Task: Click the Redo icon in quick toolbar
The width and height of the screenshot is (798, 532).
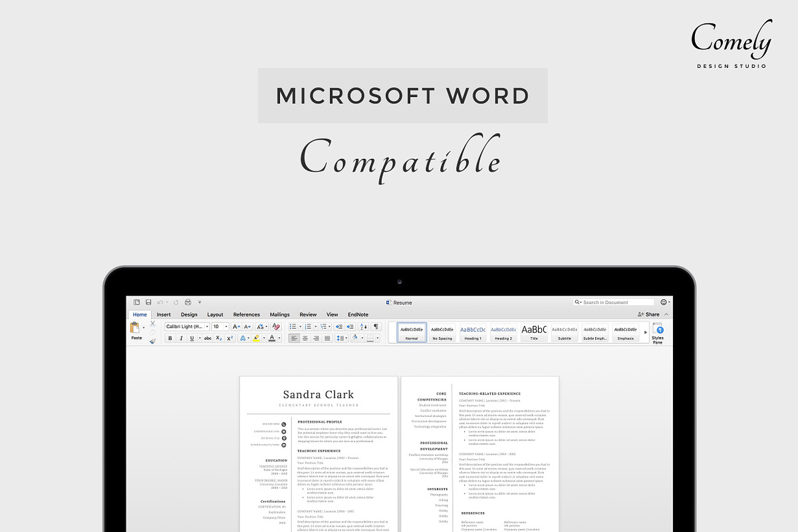Action: (x=176, y=302)
